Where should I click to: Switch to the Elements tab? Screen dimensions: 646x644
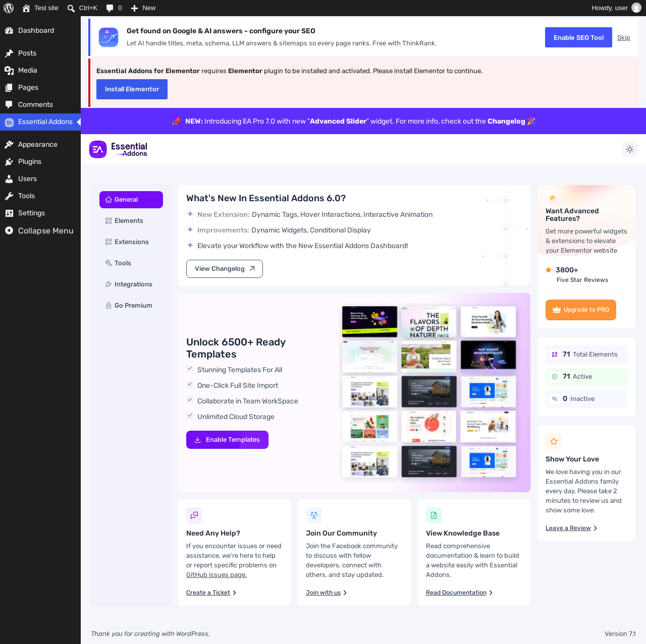coord(131,221)
